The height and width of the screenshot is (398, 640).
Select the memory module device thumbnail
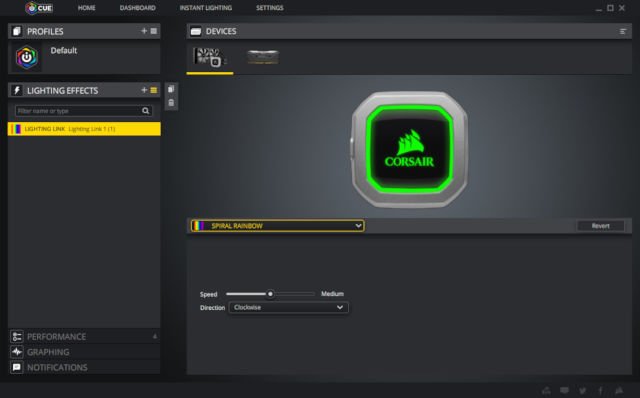(x=263, y=57)
